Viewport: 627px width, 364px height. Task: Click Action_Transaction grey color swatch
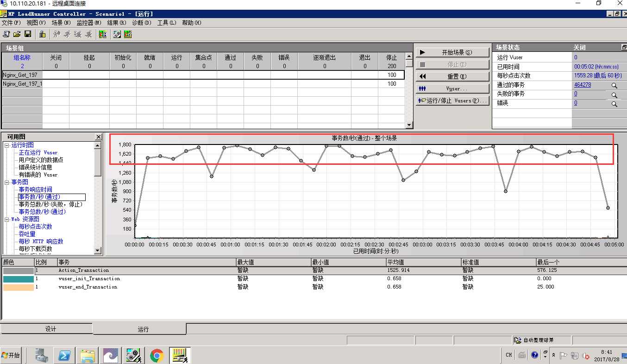pyautogui.click(x=18, y=270)
